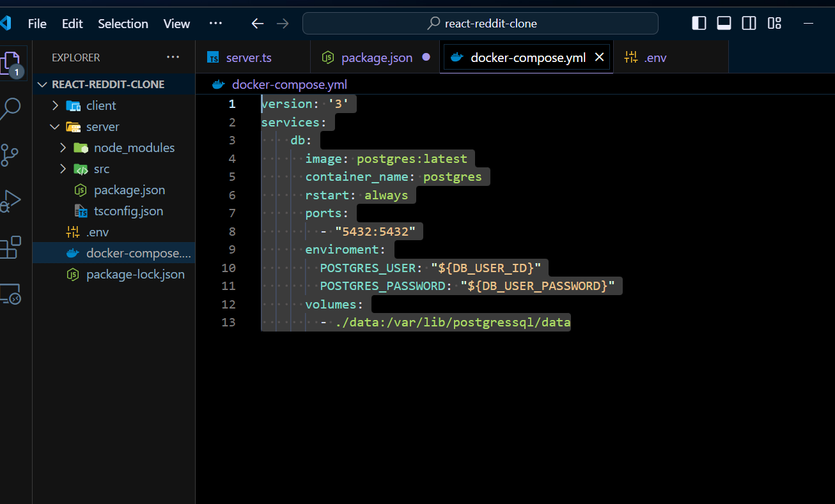Switch to the server.ts tab
This screenshot has width=835, height=504.
click(x=253, y=57)
